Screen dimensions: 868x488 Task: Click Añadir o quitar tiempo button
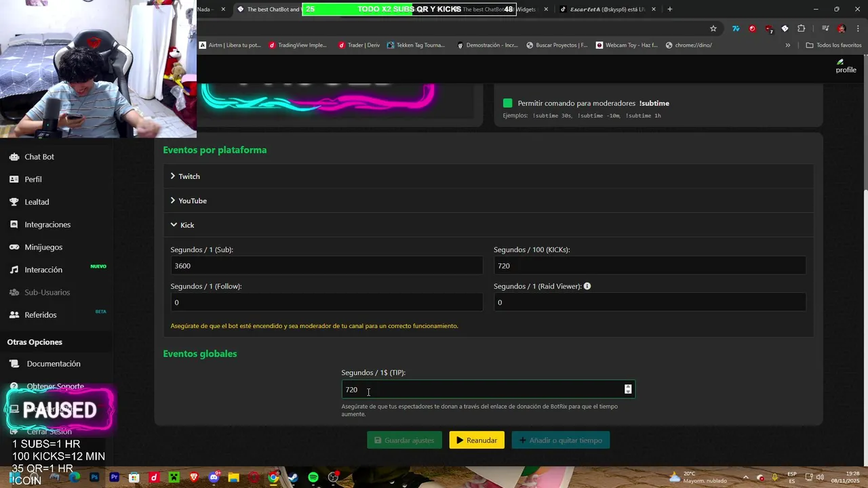click(x=561, y=441)
